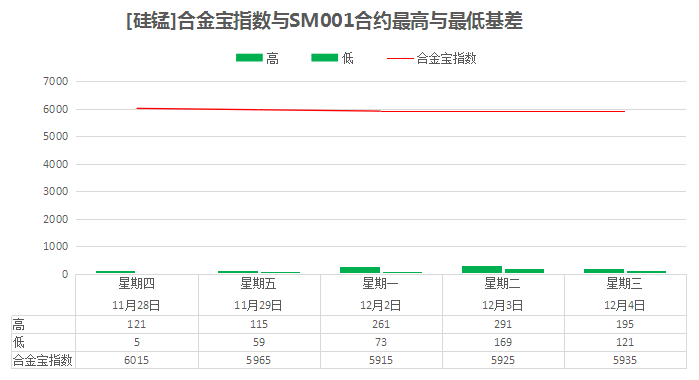Click the high bar for 12月4日
Screen dimensions: 699x380
click(x=604, y=271)
